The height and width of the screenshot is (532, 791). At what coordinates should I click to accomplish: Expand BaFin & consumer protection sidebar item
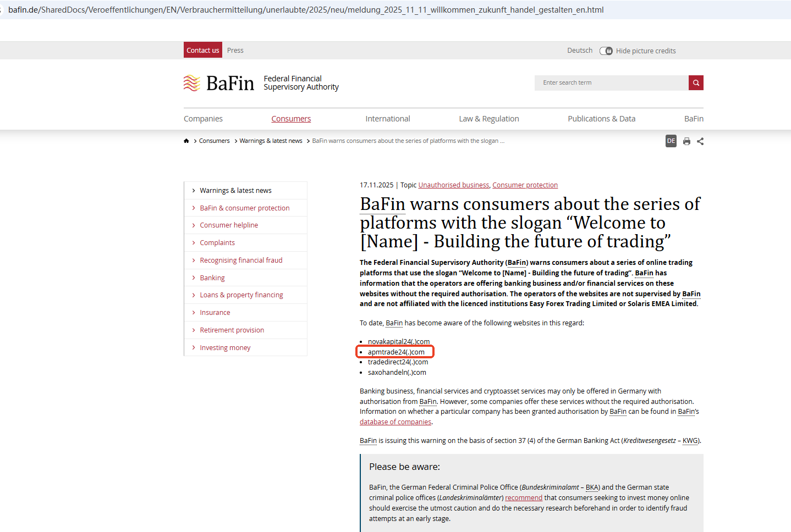245,208
